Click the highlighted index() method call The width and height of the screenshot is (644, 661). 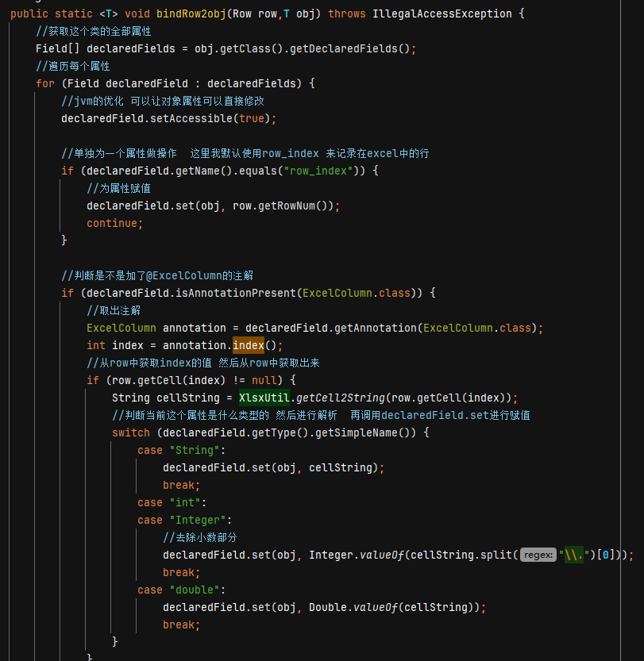click(248, 346)
